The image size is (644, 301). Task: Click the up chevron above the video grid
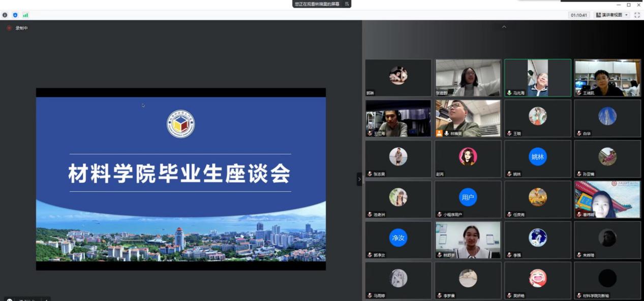504,27
